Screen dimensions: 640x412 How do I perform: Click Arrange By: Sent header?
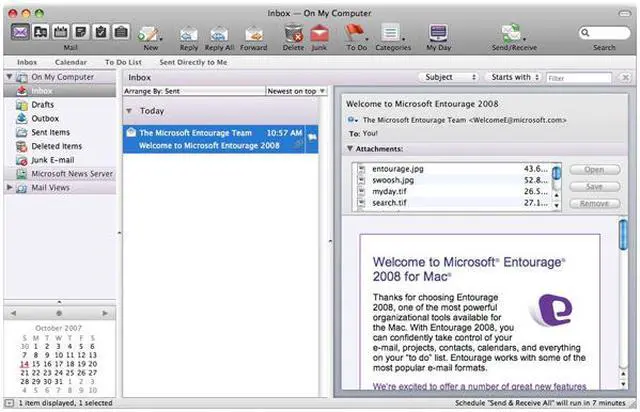pyautogui.click(x=194, y=91)
